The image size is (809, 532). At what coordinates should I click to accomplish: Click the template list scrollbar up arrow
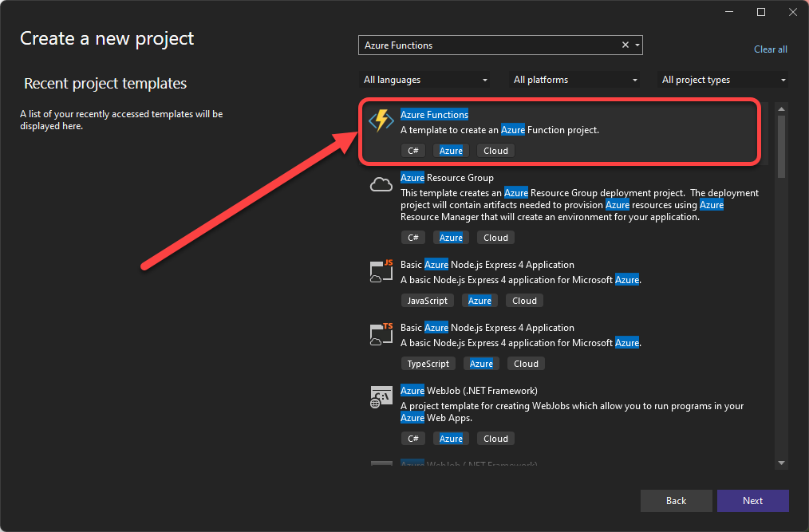[x=781, y=108]
